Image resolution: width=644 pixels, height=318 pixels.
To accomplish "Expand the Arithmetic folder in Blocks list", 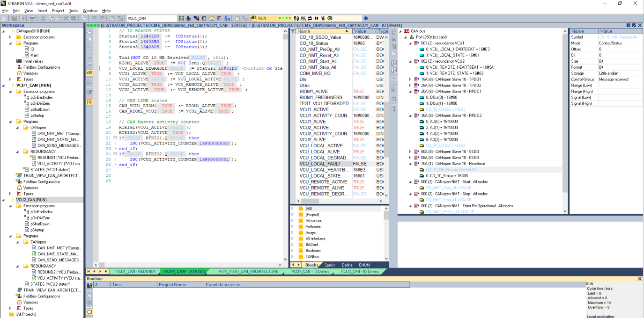I will pyautogui.click(x=292, y=226).
